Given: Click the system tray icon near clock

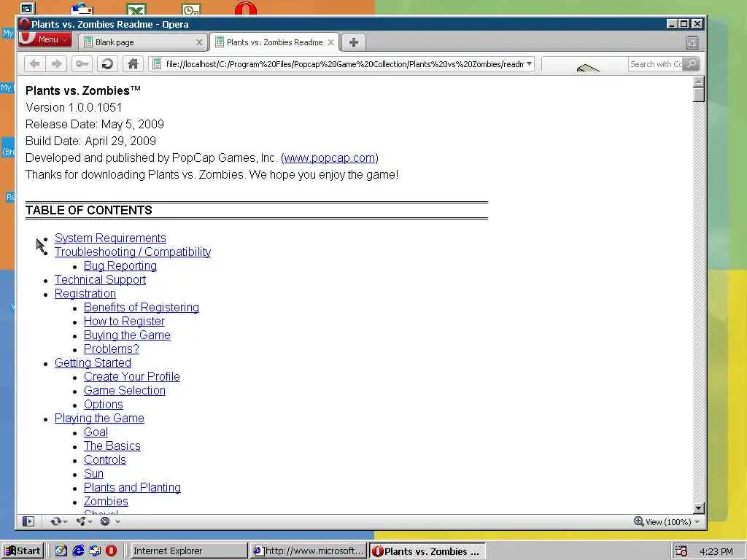Looking at the screenshot, I should pos(681,551).
